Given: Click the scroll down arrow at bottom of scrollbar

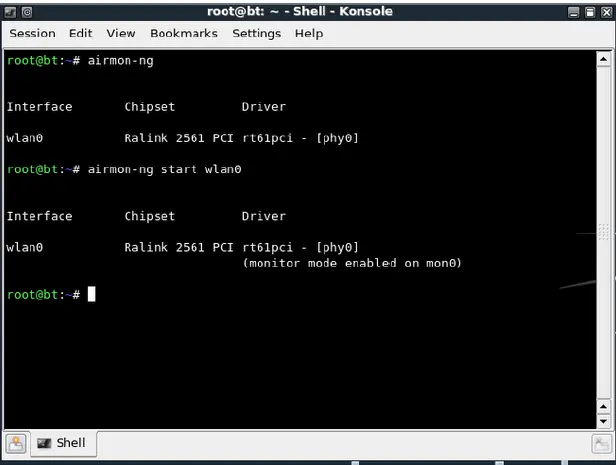Looking at the screenshot, I should [603, 421].
